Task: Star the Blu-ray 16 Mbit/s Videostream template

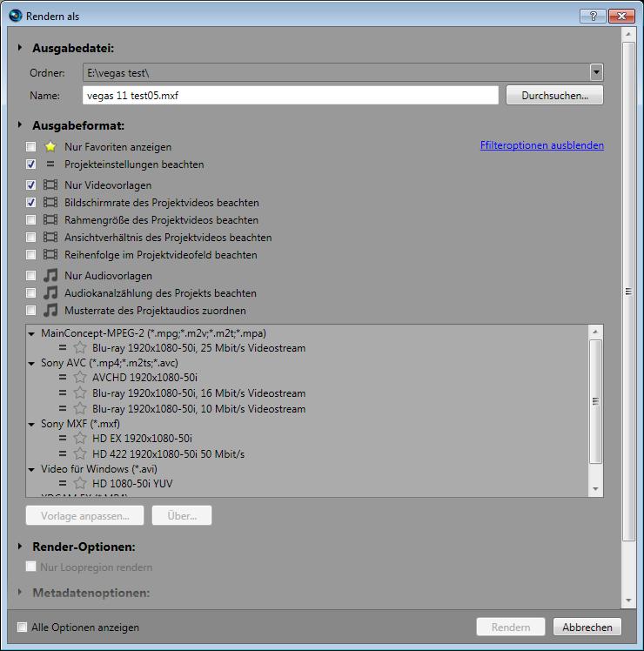Action: pyautogui.click(x=80, y=393)
